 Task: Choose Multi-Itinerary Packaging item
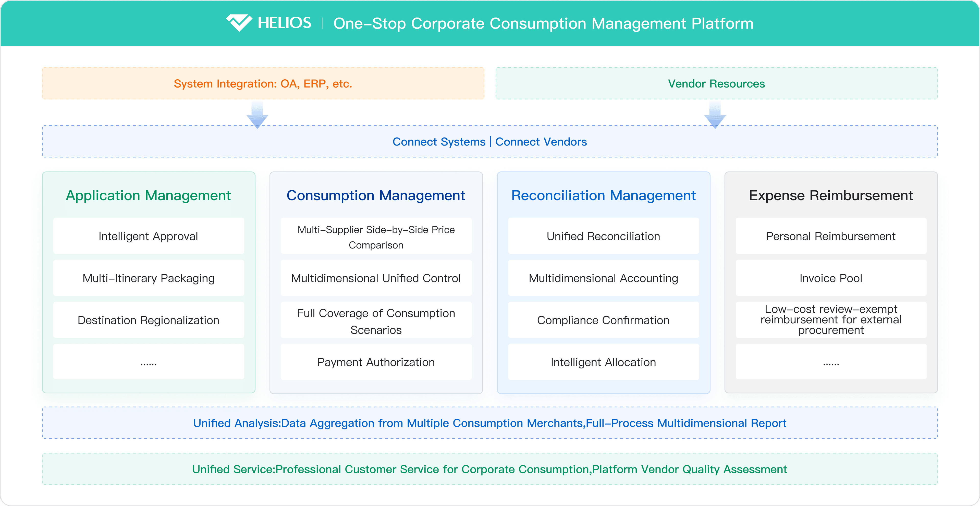148,278
